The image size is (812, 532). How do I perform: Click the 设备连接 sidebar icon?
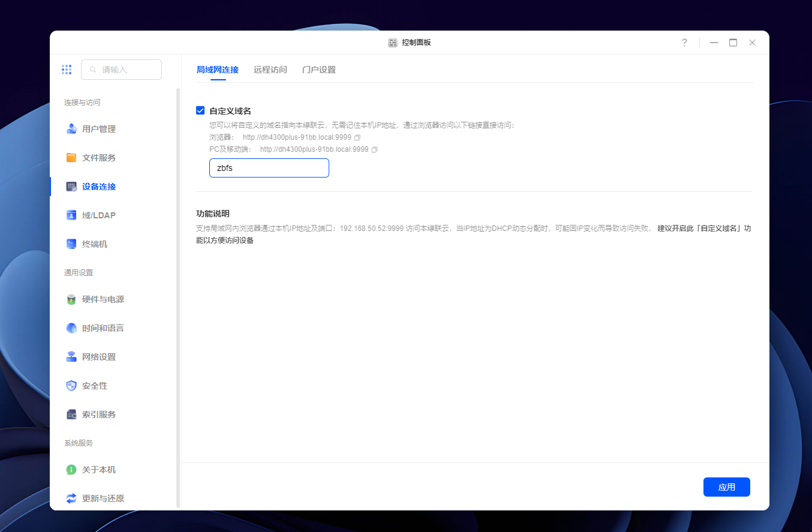click(x=71, y=187)
